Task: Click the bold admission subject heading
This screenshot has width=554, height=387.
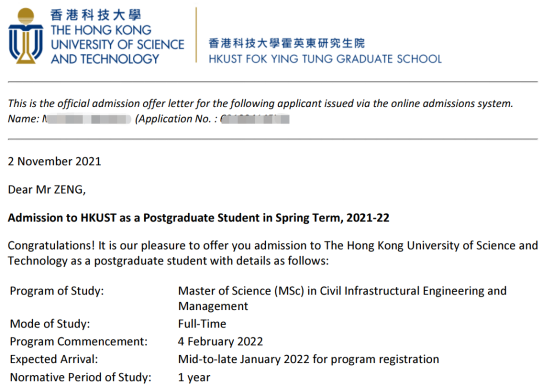Action: coord(199,218)
